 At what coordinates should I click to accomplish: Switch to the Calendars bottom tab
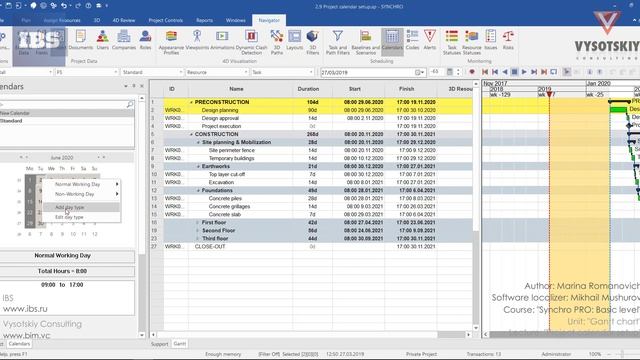point(19,344)
